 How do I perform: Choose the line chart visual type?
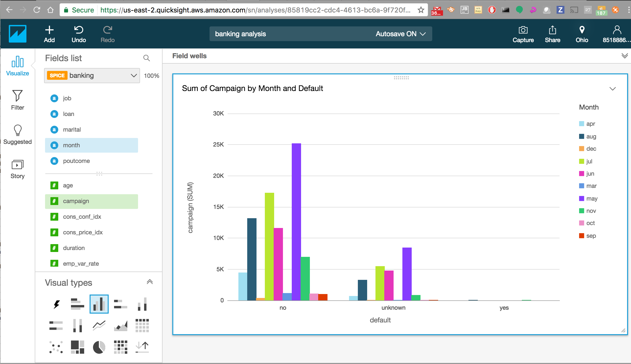(x=99, y=325)
